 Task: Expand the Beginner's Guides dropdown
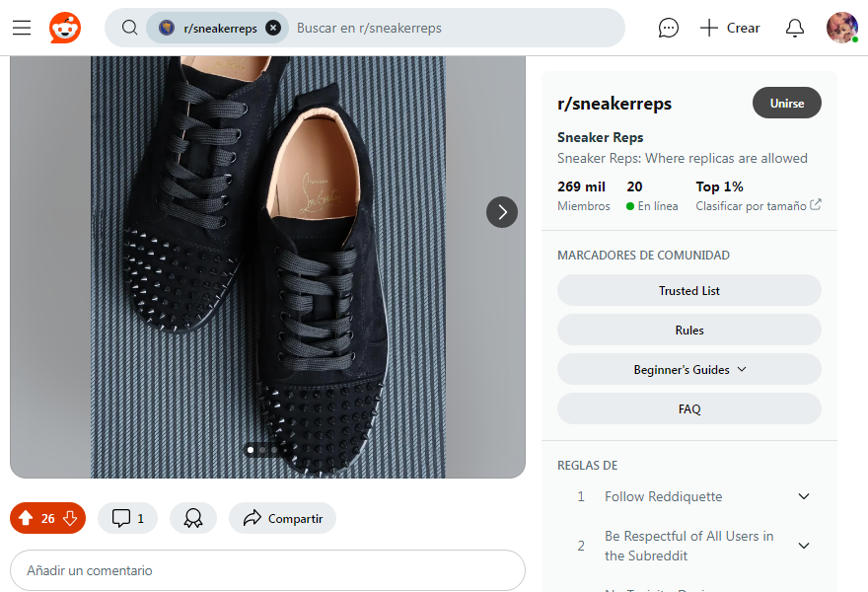(x=689, y=369)
